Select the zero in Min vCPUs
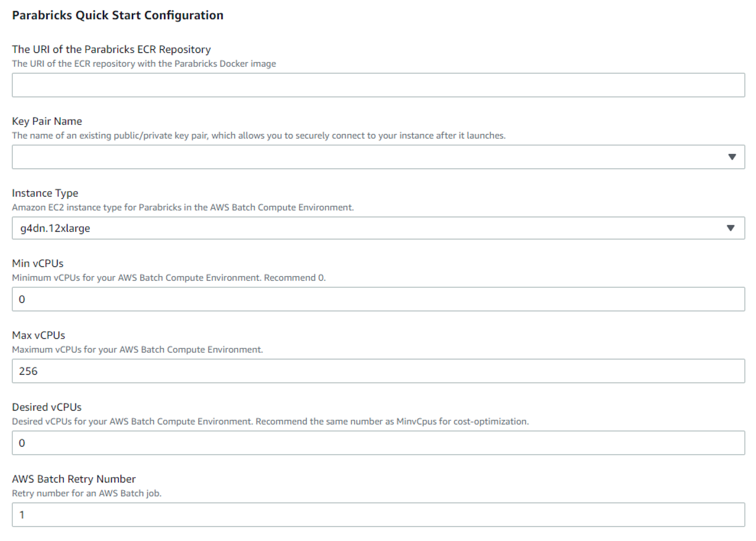Image resolution: width=756 pixels, height=541 pixels. click(23, 298)
